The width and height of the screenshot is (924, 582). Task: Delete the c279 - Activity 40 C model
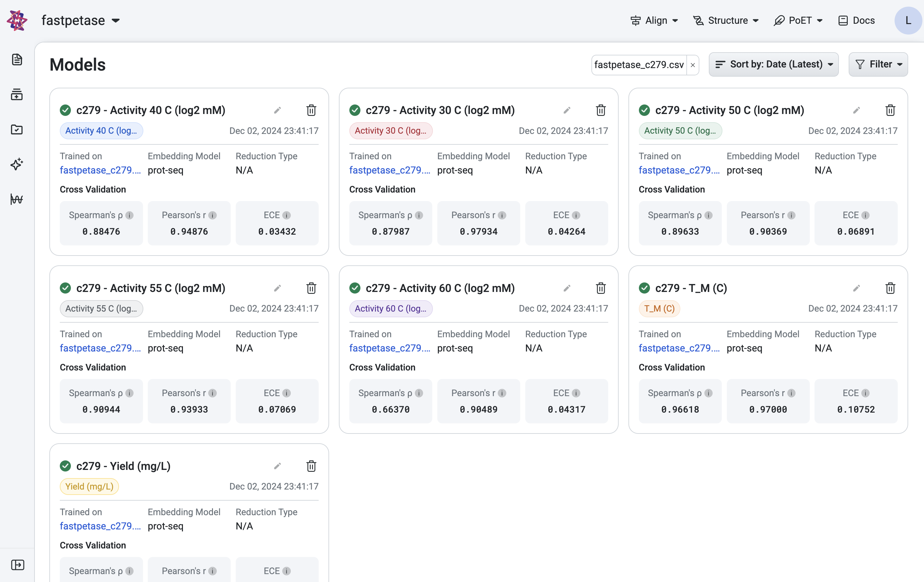point(311,111)
